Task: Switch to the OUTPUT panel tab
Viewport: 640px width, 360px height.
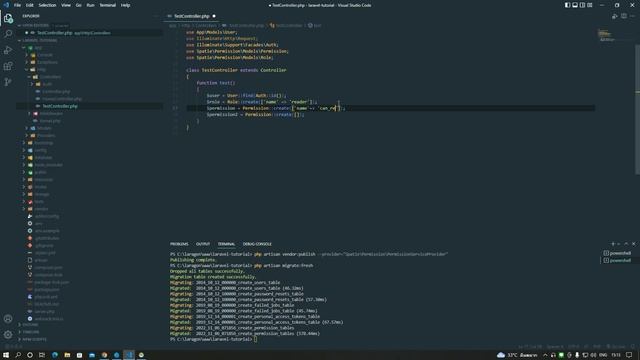Action: coord(202,244)
